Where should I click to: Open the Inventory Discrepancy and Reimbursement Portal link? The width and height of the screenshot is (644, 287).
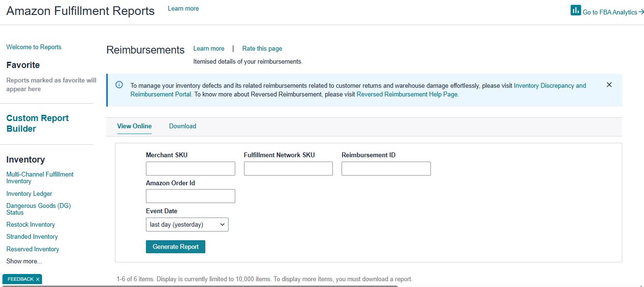tap(550, 85)
